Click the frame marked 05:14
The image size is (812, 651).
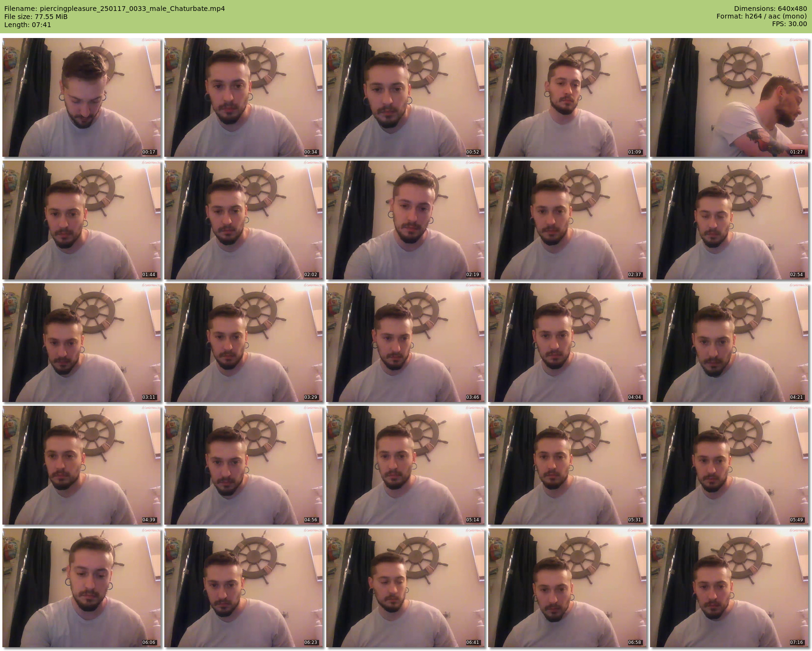coord(406,465)
